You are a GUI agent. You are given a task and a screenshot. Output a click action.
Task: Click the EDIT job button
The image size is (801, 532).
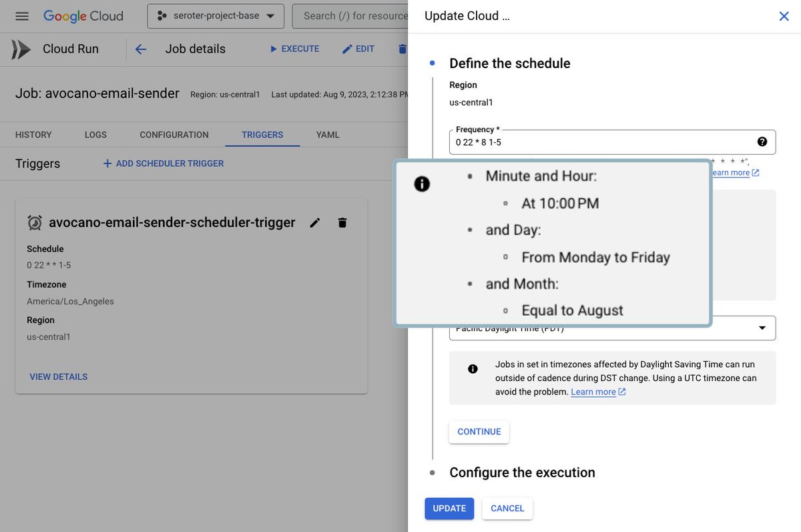point(358,49)
